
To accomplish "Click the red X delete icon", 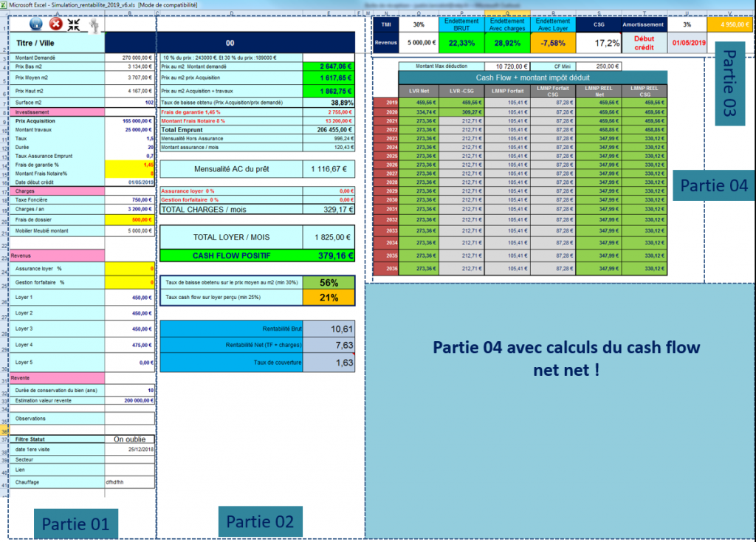I will tap(55, 24).
